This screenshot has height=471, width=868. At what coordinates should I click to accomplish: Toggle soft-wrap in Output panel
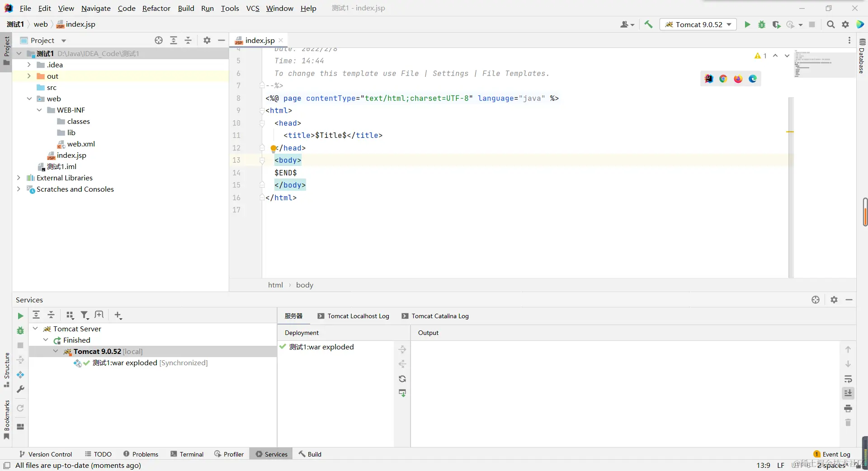[x=848, y=379]
